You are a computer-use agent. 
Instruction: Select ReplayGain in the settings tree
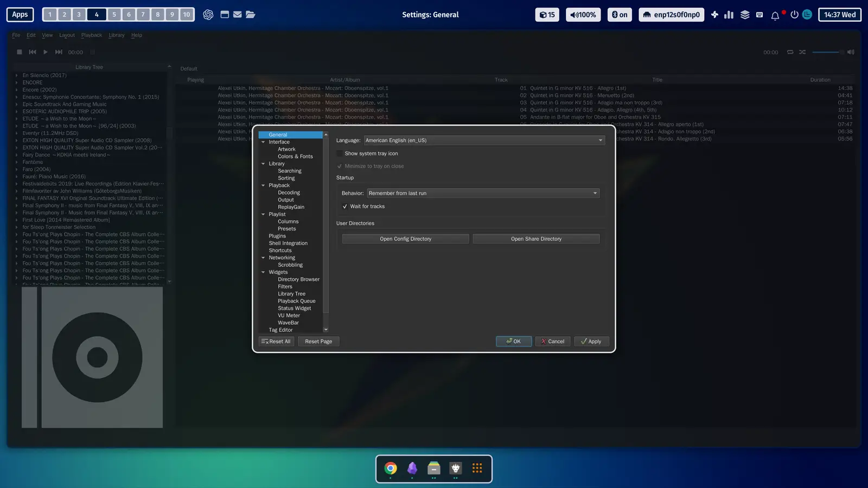coord(291,207)
